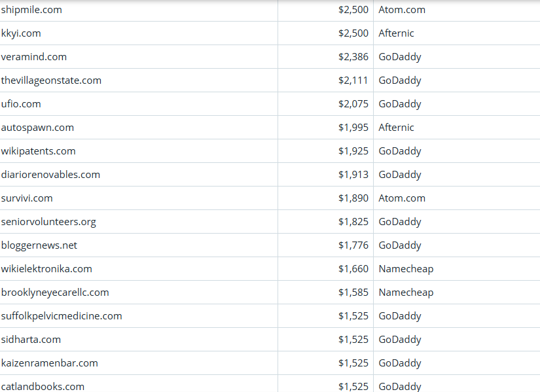Click Atom.com venue beside shipmile.com
540x392 pixels.
pos(402,10)
